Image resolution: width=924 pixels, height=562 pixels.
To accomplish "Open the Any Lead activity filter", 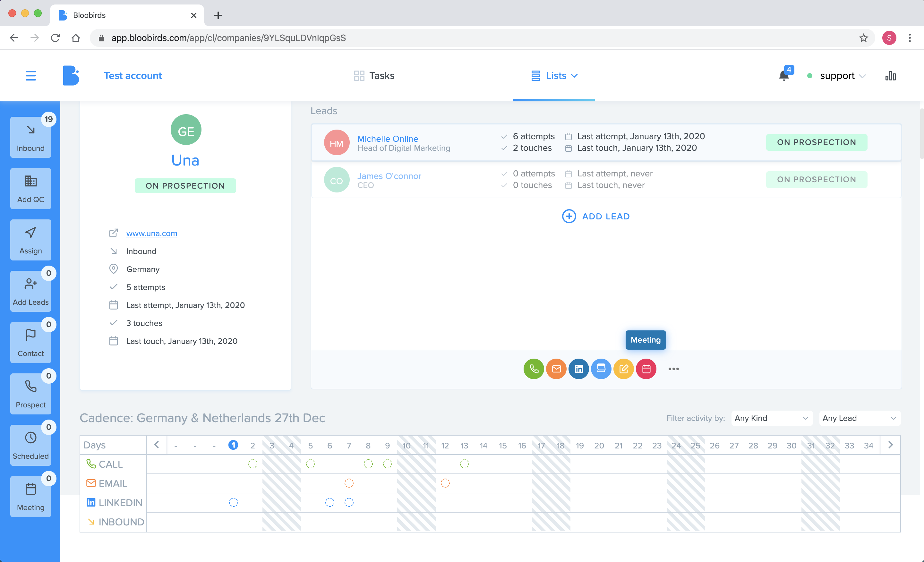I will [860, 418].
